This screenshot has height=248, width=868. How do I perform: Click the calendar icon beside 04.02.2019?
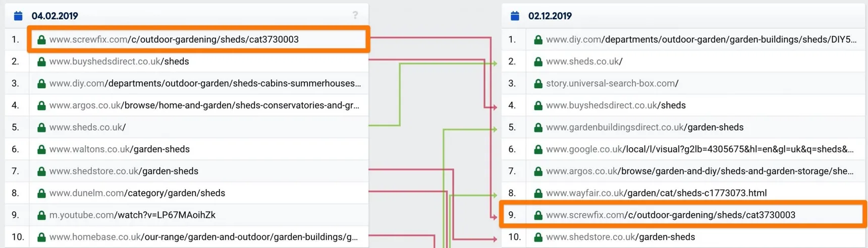coord(18,16)
